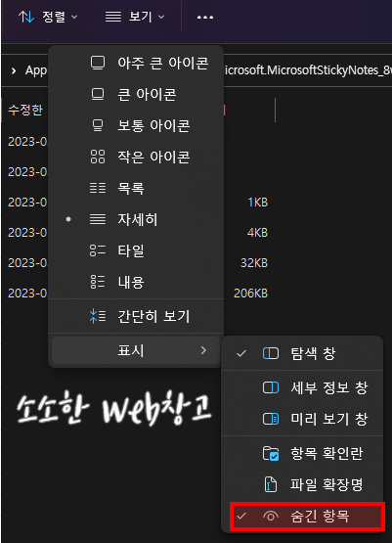Switch to 목록 list view
This screenshot has height=543, width=392.
[x=136, y=189]
